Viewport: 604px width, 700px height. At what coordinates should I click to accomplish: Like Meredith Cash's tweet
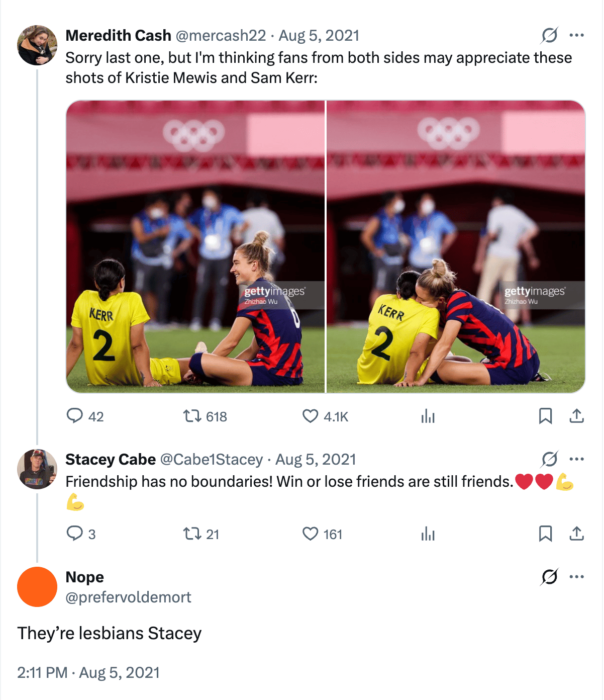[x=311, y=416]
